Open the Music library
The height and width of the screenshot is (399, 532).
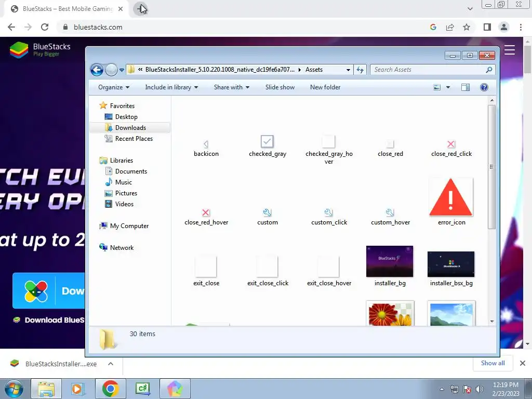tap(118, 182)
